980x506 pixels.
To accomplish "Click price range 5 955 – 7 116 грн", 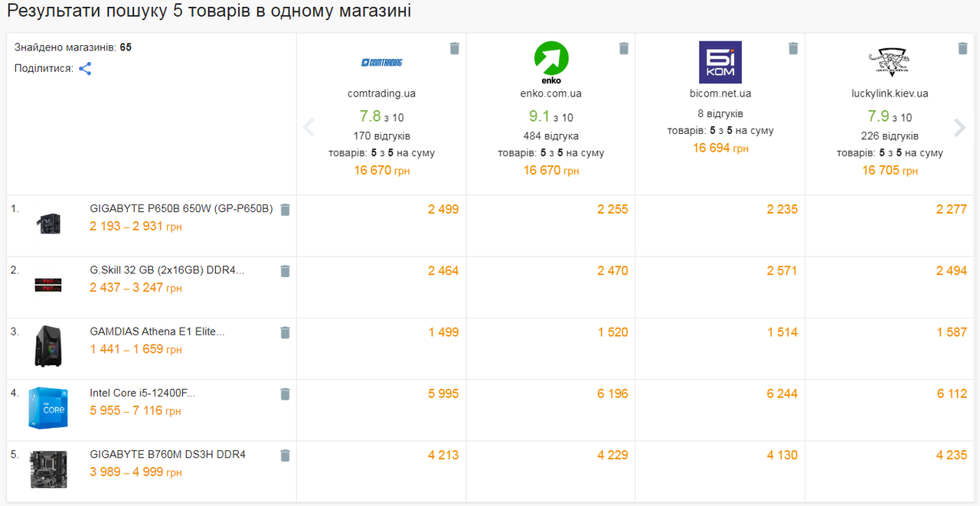I will (x=136, y=411).
